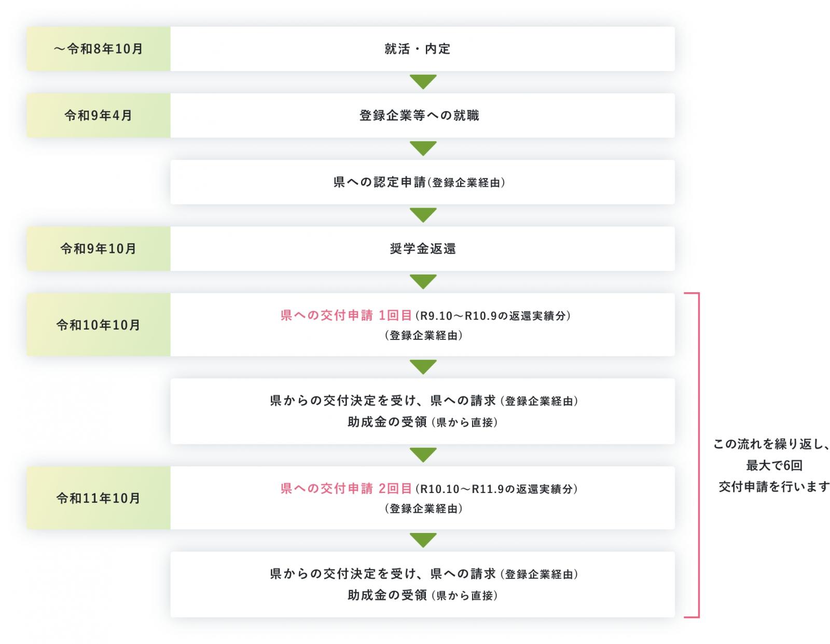
Task: Click the 県への認定申請 step box
Action: pos(422,182)
